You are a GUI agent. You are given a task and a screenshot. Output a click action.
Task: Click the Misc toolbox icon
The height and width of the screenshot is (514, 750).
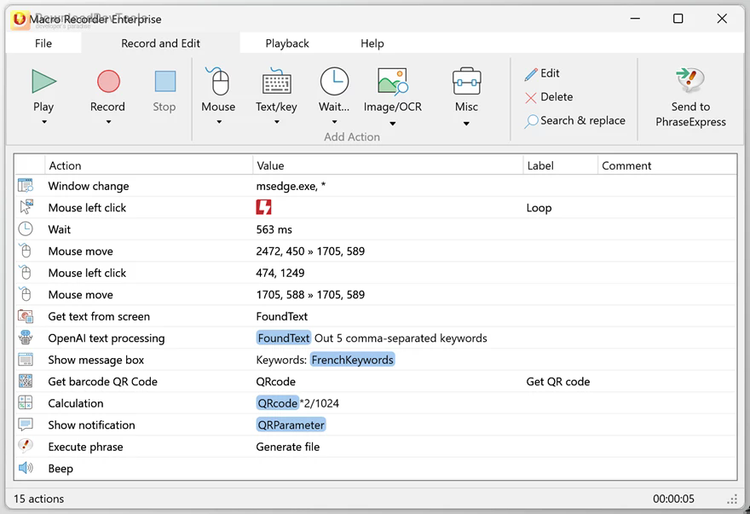pyautogui.click(x=466, y=81)
